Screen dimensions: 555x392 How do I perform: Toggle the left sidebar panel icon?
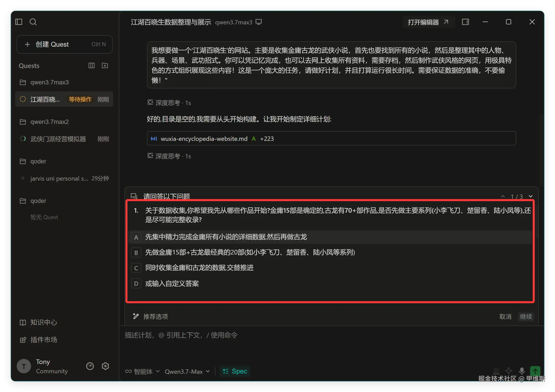[19, 22]
